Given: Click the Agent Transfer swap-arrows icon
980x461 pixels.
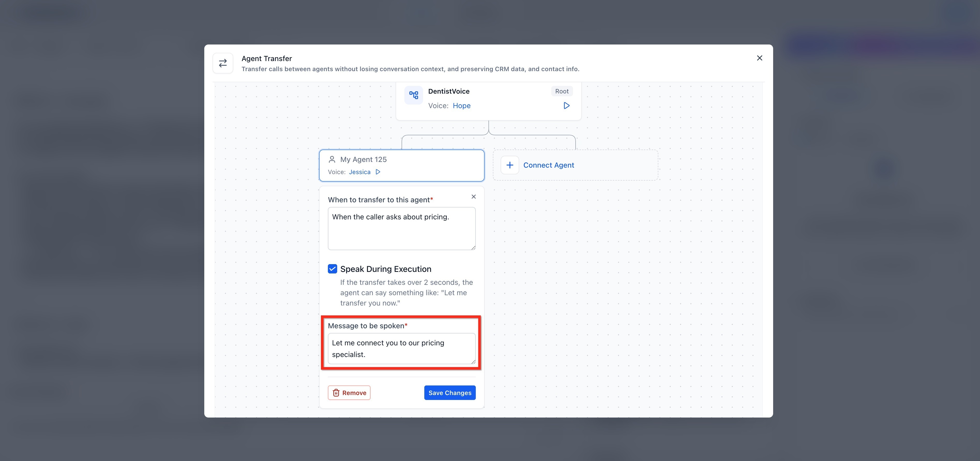Looking at the screenshot, I should point(223,63).
